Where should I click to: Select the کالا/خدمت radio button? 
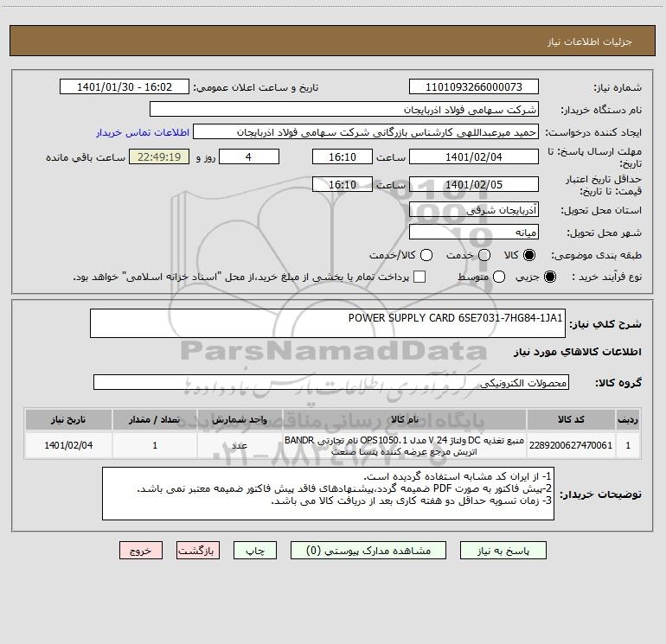coord(426,255)
